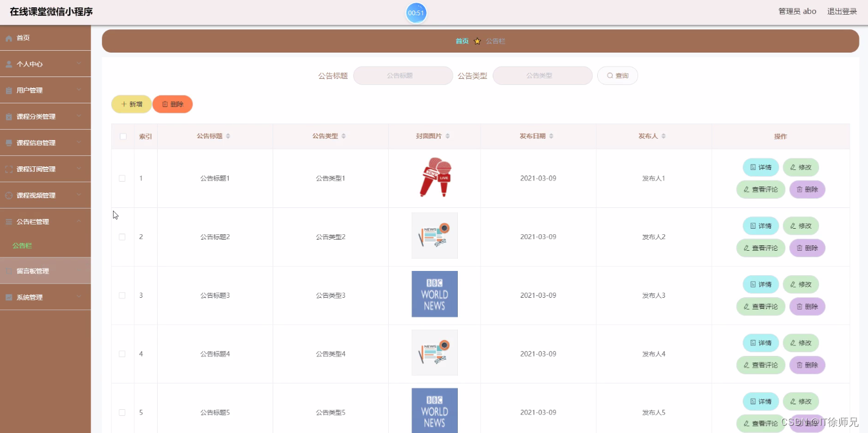The image size is (868, 433).
Task: Sort by 公告类型 column arrows
Action: coord(344,136)
